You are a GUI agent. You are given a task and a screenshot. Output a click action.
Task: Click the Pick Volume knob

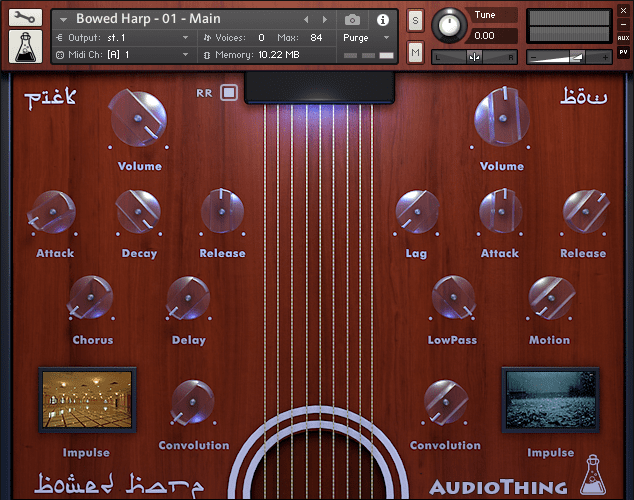click(138, 118)
